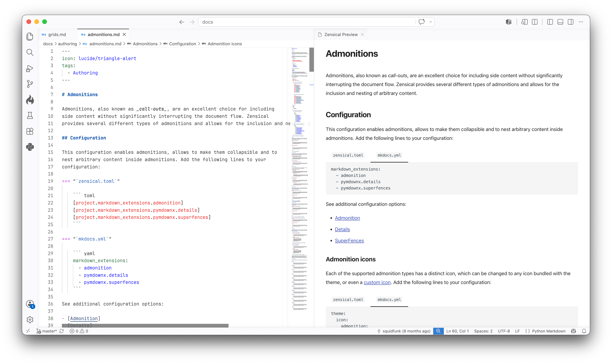
Task: Open the Source Control view
Action: tap(30, 84)
